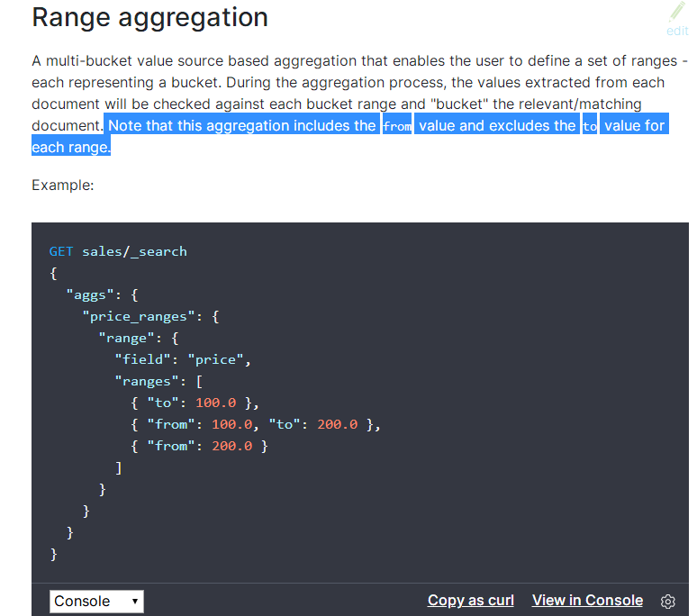Click the "Copy as curl" link
The height and width of the screenshot is (616, 697).
point(470,601)
